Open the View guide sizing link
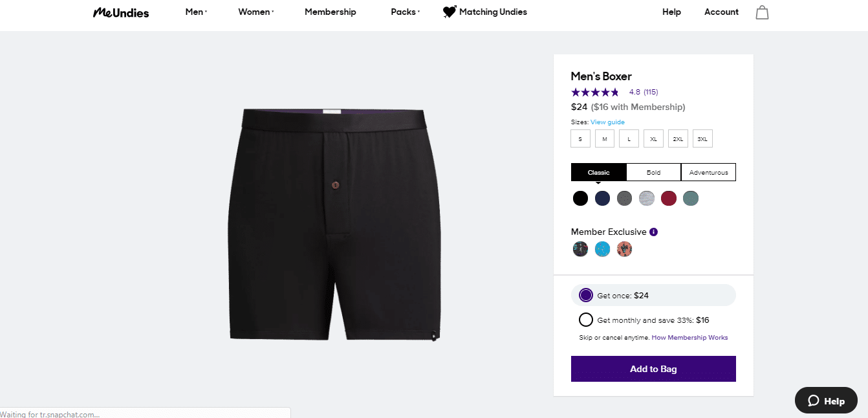Viewport: 868px width, 418px height. click(607, 122)
